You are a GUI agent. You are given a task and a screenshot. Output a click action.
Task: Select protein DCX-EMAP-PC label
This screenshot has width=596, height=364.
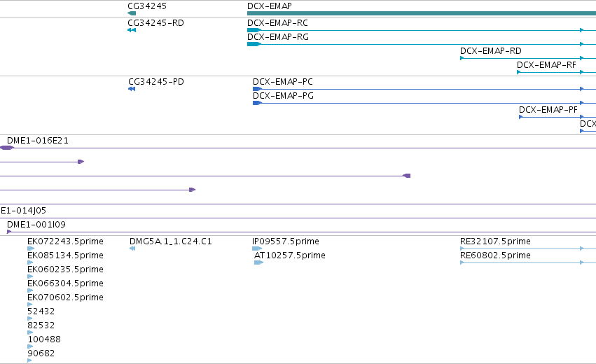283,82
